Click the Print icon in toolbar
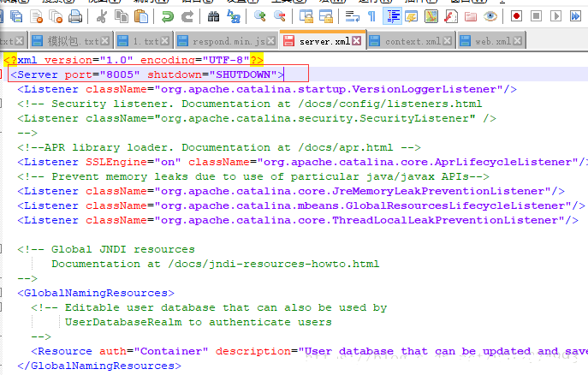 click(75, 16)
